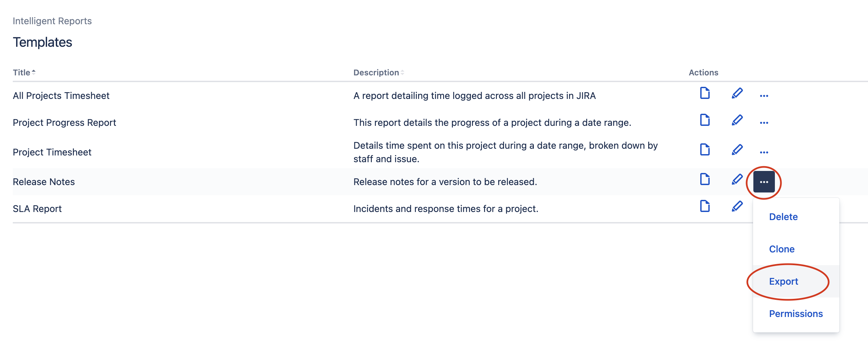Click document icon for SLA Report
The image size is (868, 354).
coord(705,206)
